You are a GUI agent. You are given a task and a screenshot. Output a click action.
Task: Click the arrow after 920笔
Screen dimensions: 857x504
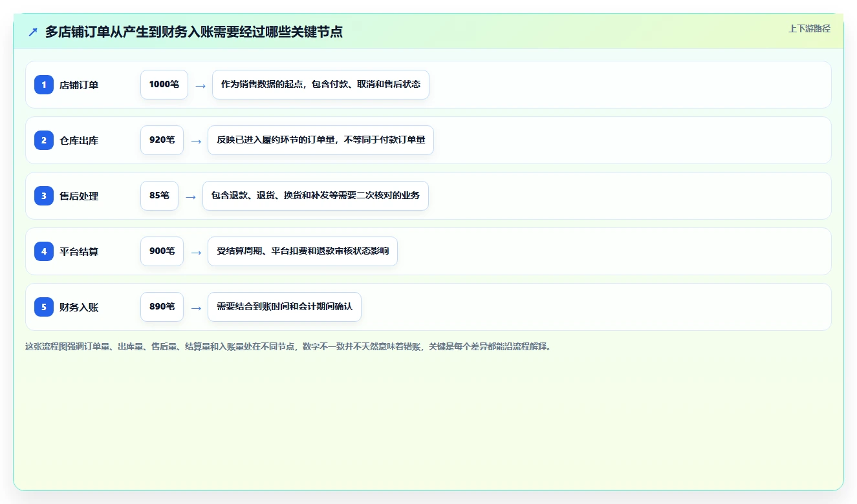pyautogui.click(x=196, y=141)
